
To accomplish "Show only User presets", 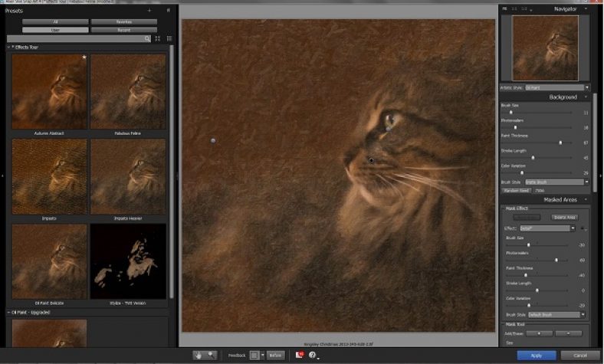I will tap(54, 30).
